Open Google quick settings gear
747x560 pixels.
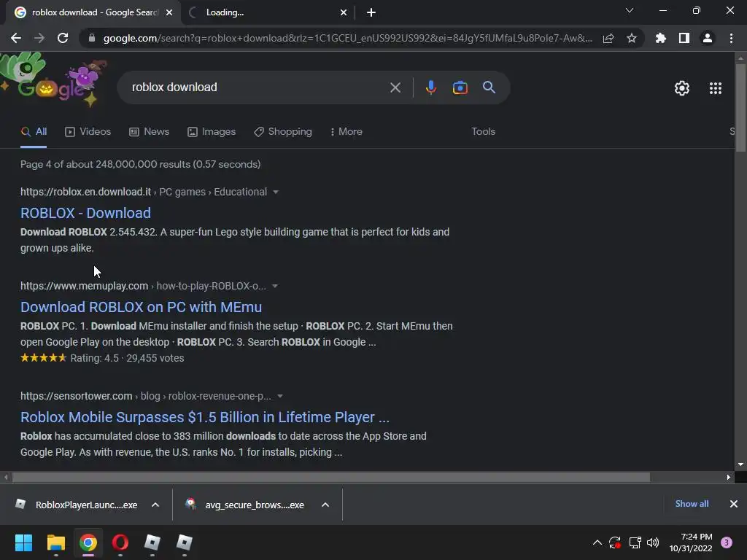682,88
